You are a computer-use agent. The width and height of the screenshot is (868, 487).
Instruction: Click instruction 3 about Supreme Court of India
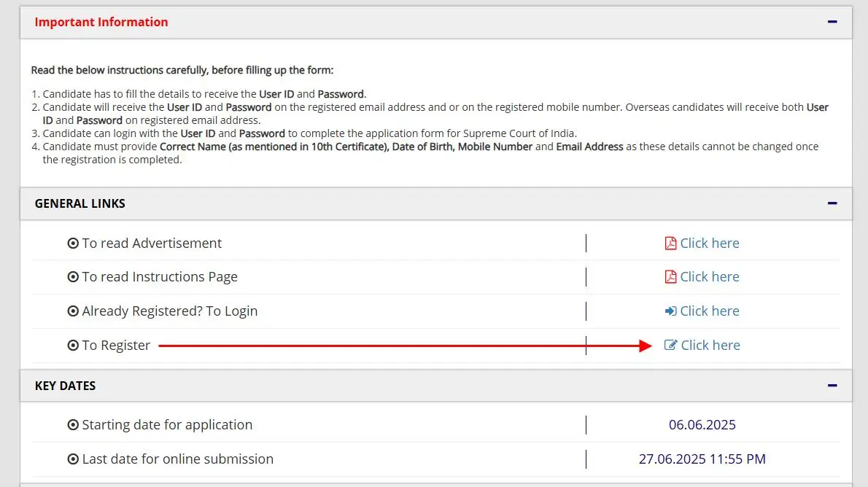(309, 133)
